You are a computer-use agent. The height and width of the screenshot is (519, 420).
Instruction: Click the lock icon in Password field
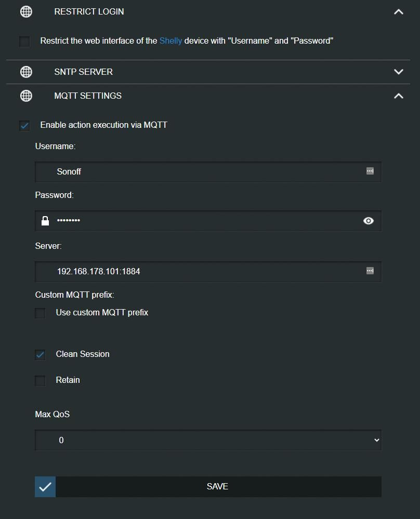click(45, 221)
